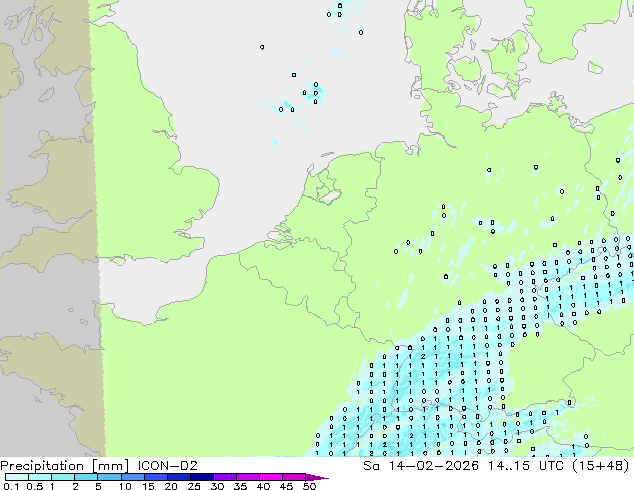Click the '45' legend scale label
This screenshot has width=634, height=490.
[286, 486]
